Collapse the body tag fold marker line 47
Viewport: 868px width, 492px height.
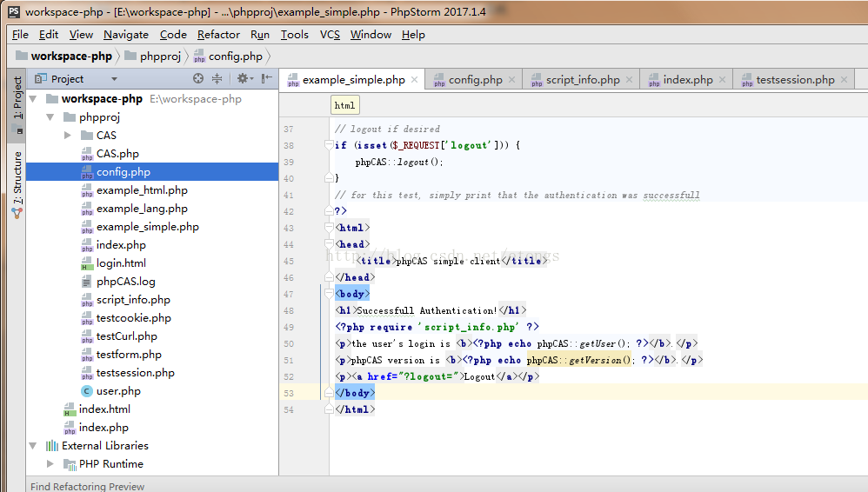328,294
